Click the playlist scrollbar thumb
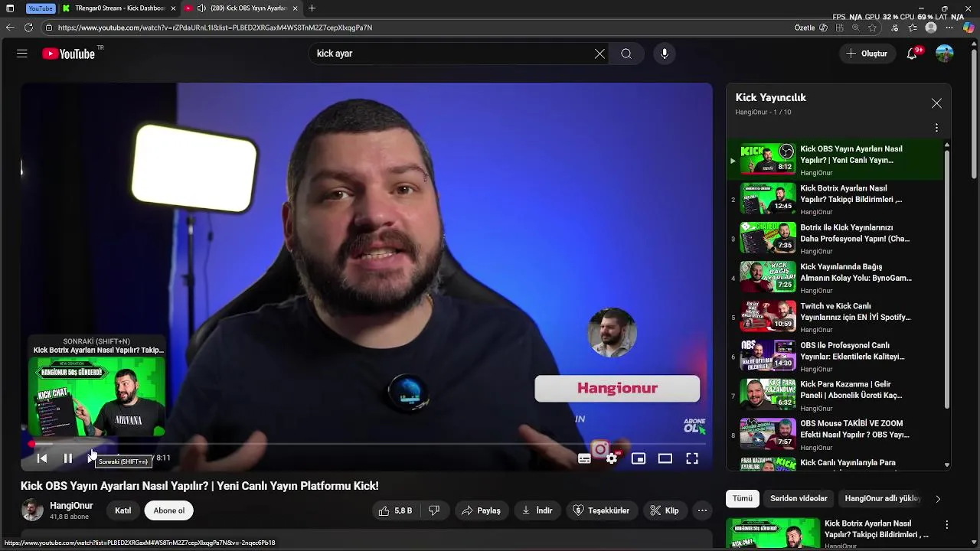The height and width of the screenshot is (551, 980). pyautogui.click(x=947, y=279)
